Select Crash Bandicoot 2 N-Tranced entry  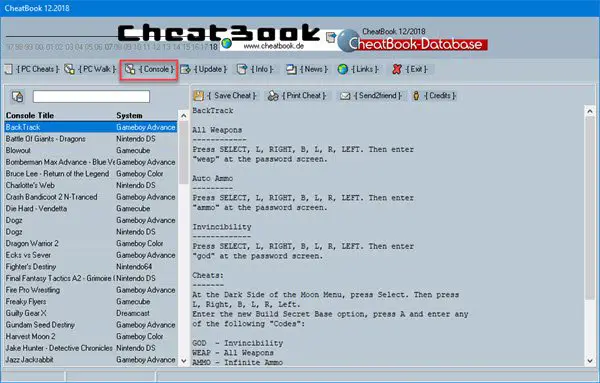click(91, 197)
